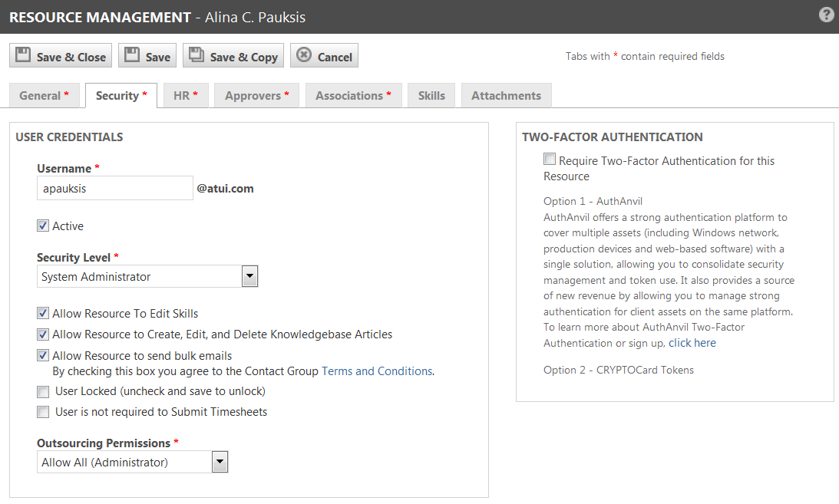The image size is (839, 504).
Task: Enable User Locked checkbox
Action: pos(43,391)
